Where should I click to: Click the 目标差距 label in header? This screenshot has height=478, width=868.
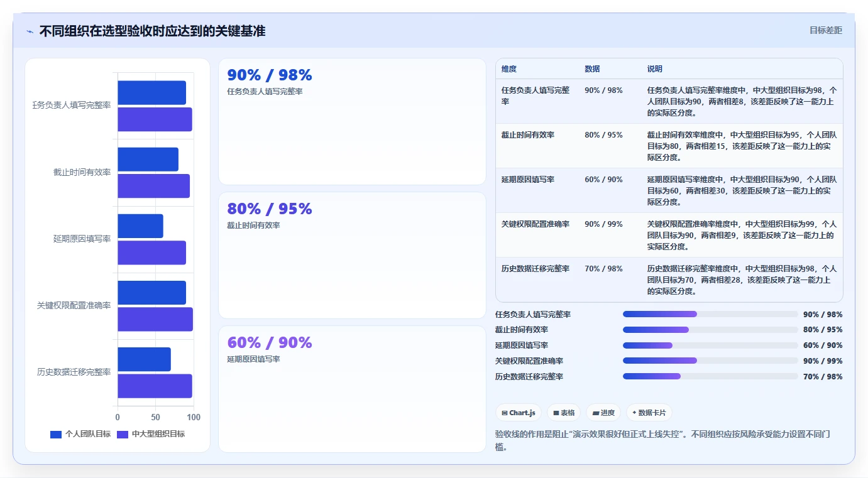[x=825, y=30]
